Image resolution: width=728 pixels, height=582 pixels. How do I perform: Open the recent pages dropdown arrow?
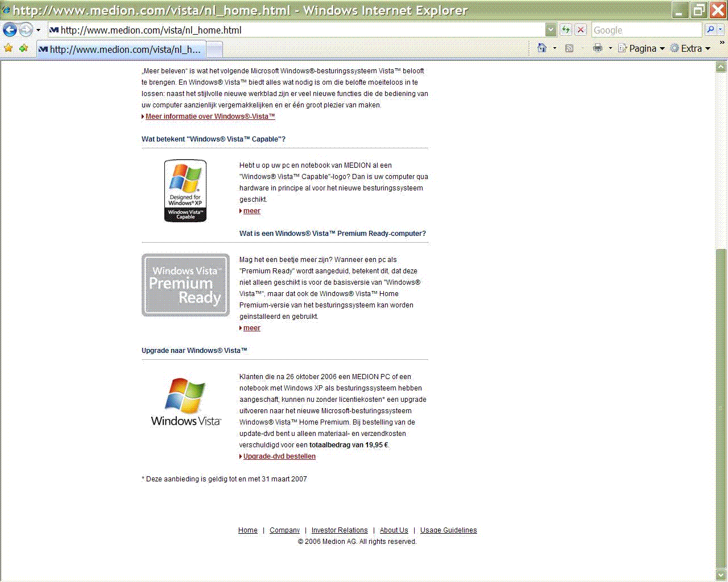click(x=38, y=30)
